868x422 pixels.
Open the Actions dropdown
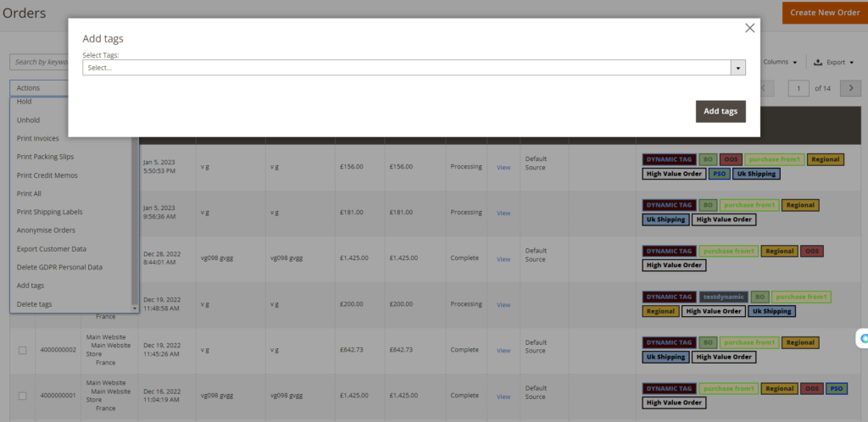(x=39, y=88)
